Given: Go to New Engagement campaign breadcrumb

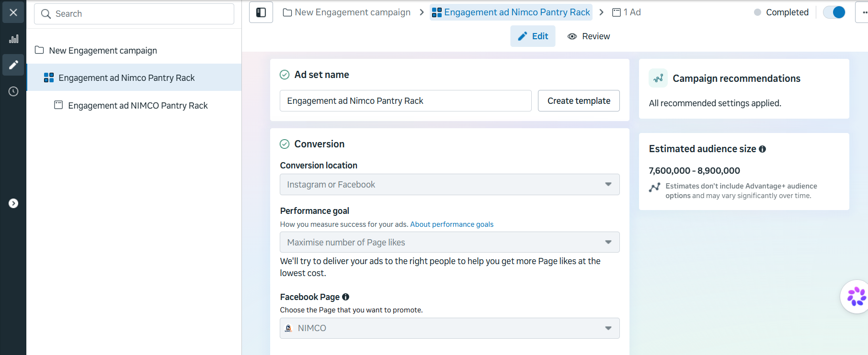Looking at the screenshot, I should pyautogui.click(x=347, y=12).
